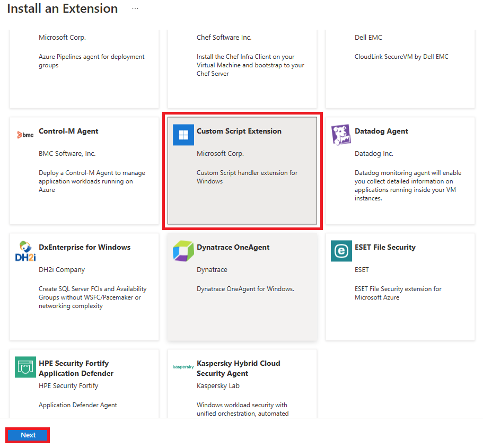Image resolution: width=483 pixels, height=448 pixels.
Task: Click the Chef Software Inc. publisher name
Action: 224,38
